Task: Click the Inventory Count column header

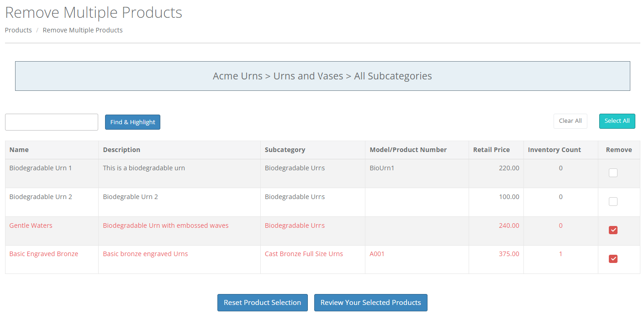Action: point(554,150)
